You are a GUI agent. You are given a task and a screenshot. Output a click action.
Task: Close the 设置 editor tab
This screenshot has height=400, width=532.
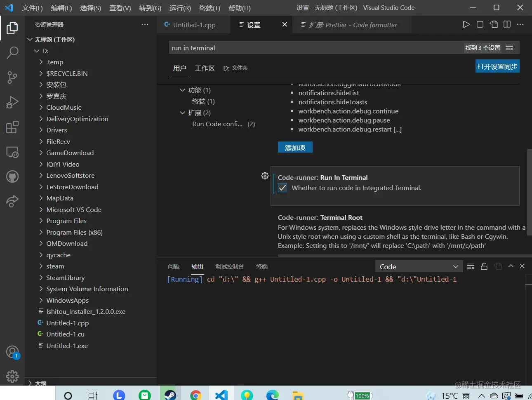(285, 24)
